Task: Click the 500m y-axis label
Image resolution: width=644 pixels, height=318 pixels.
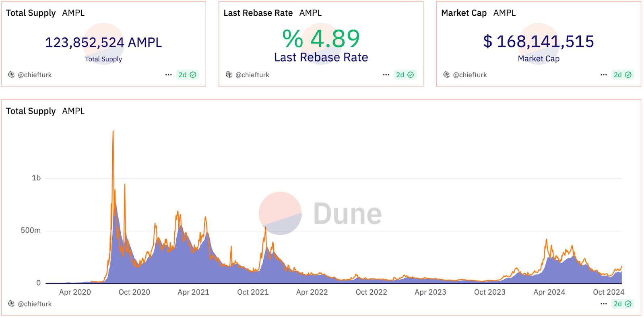Action: click(x=31, y=230)
